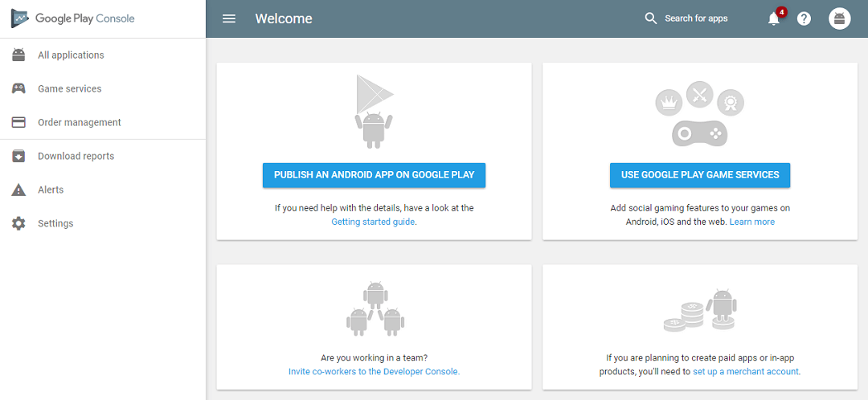Click the hamburger menu icon
This screenshot has height=400, width=868.
click(228, 18)
